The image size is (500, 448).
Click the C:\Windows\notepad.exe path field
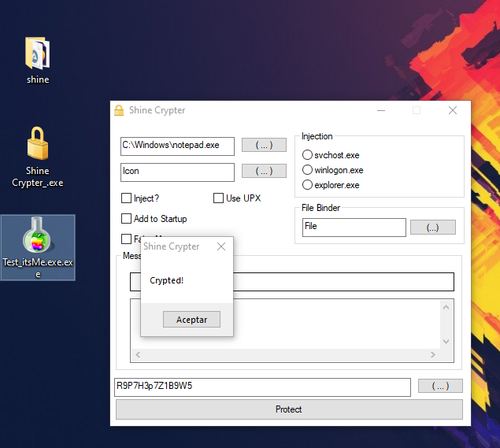coord(177,146)
